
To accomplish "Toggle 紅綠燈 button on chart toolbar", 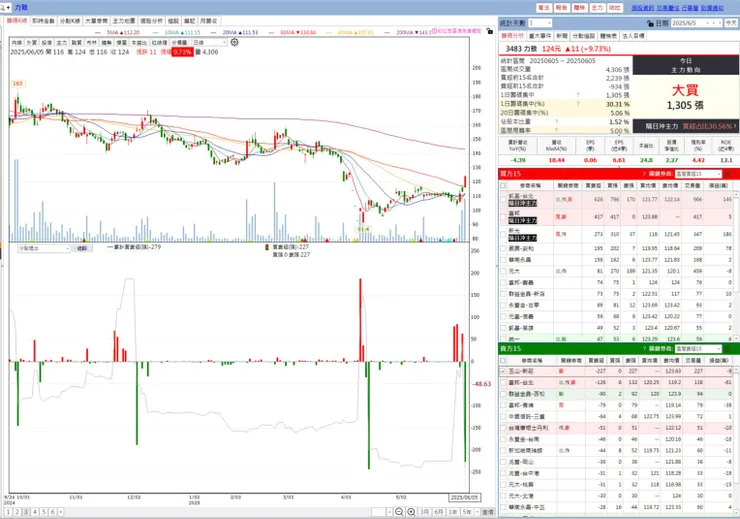I will pyautogui.click(x=159, y=43).
